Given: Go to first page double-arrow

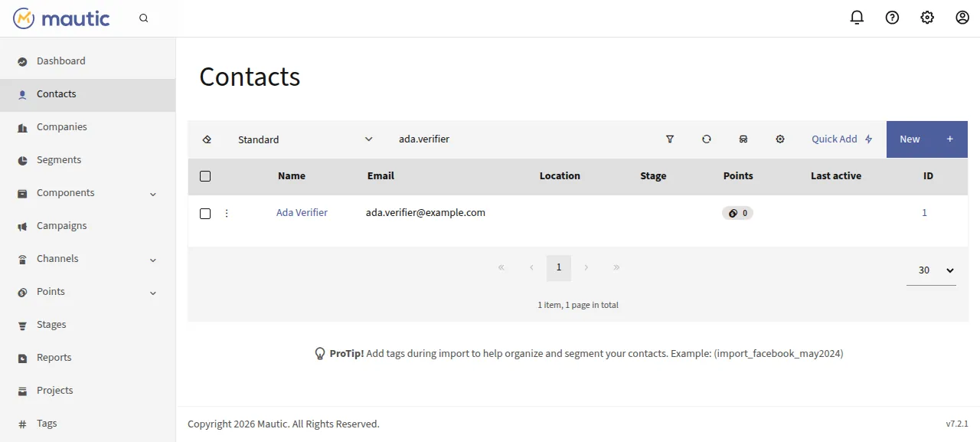Looking at the screenshot, I should [501, 267].
